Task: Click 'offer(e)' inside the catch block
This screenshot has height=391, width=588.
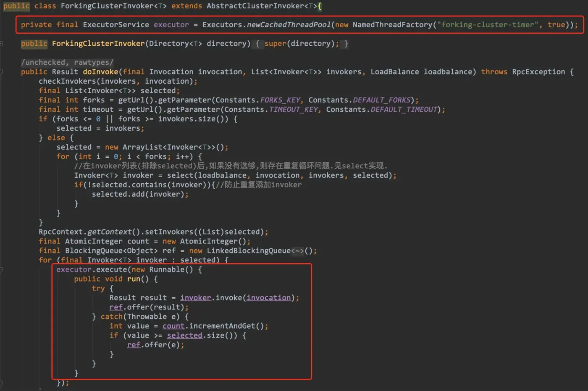Action: [x=163, y=345]
